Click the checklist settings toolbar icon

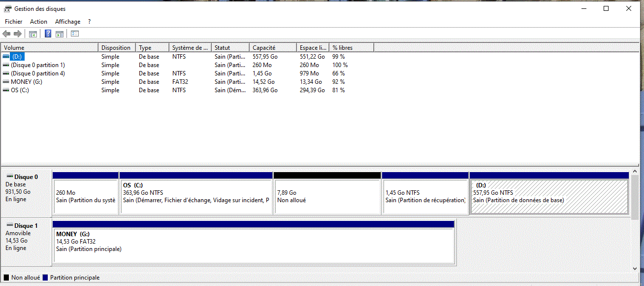pos(75,34)
